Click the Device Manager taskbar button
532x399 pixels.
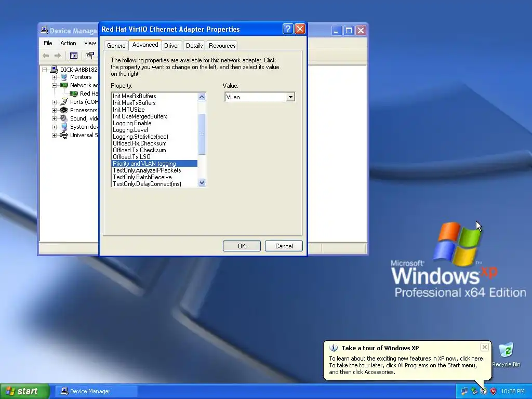(96, 391)
